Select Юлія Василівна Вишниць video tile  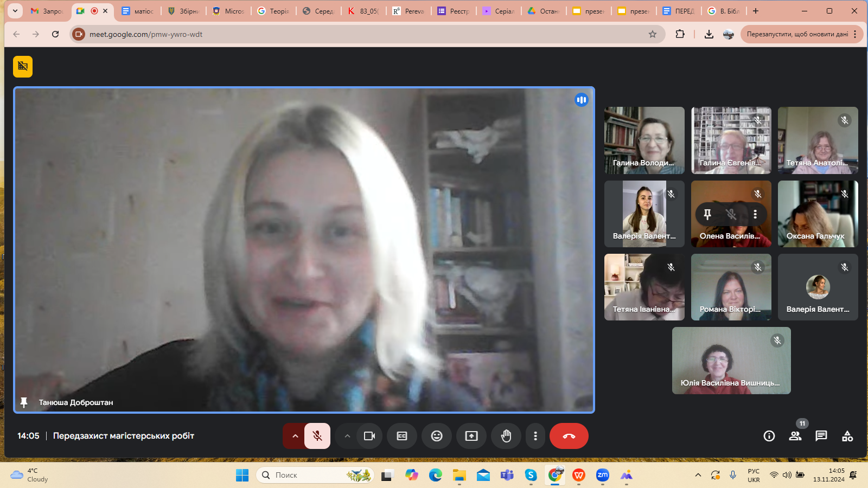pos(731,360)
